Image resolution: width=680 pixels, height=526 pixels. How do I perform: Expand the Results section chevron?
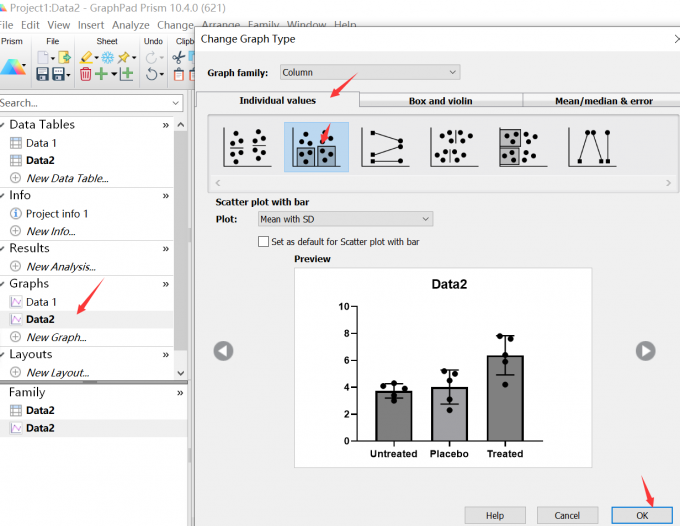[166, 249]
